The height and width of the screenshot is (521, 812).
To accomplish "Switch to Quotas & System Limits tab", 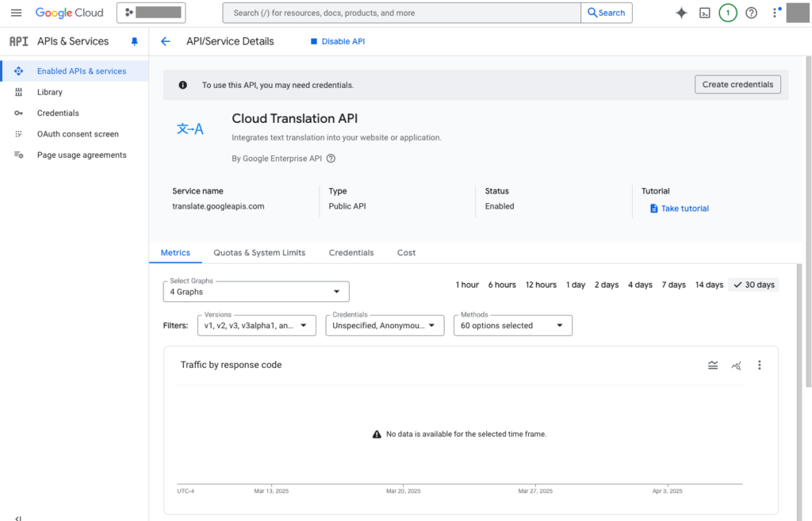I will pos(259,253).
